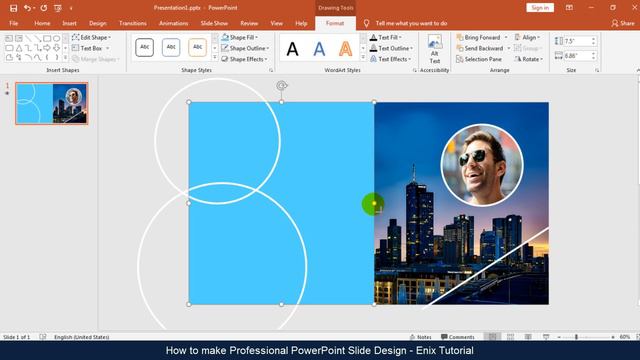Click the Sign in button
The image size is (640, 360).
tap(540, 8)
